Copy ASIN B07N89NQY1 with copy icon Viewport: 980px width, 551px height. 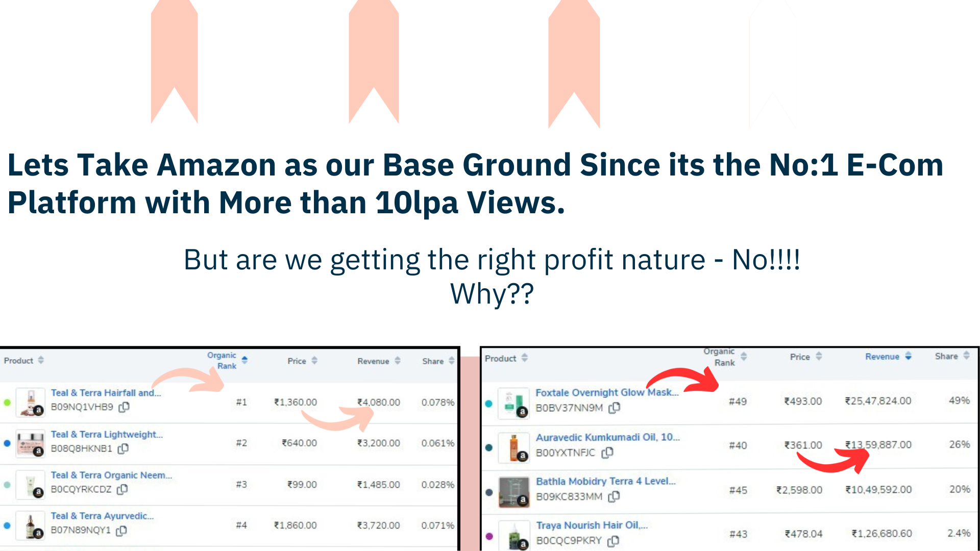(x=121, y=531)
